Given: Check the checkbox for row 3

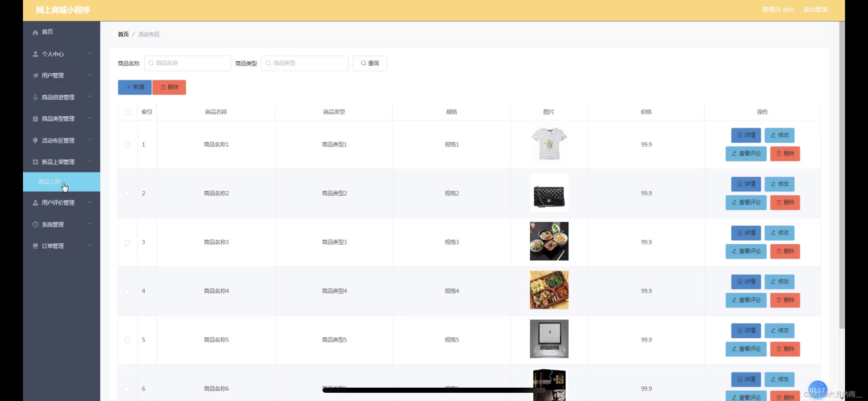Looking at the screenshot, I should (x=127, y=243).
